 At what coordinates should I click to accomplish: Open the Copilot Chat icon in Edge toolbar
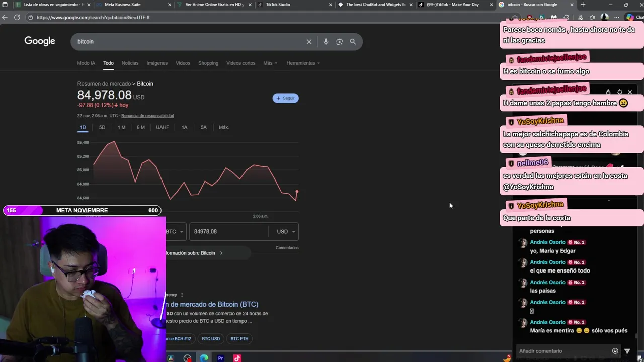click(630, 17)
